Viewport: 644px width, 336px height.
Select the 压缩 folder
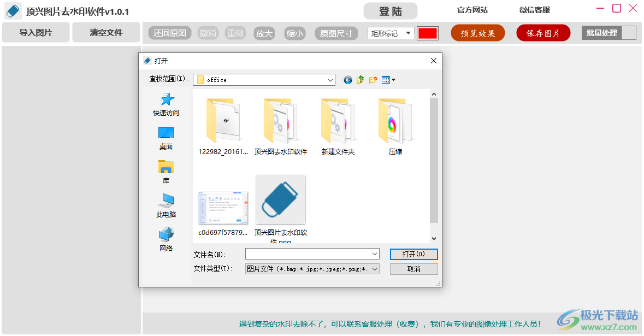pos(395,127)
